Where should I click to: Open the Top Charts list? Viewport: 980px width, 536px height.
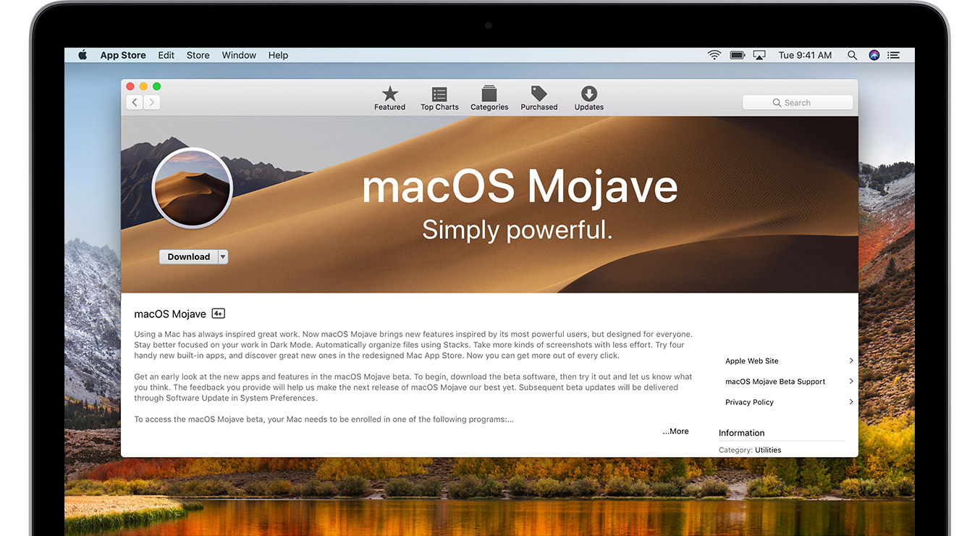pos(439,98)
